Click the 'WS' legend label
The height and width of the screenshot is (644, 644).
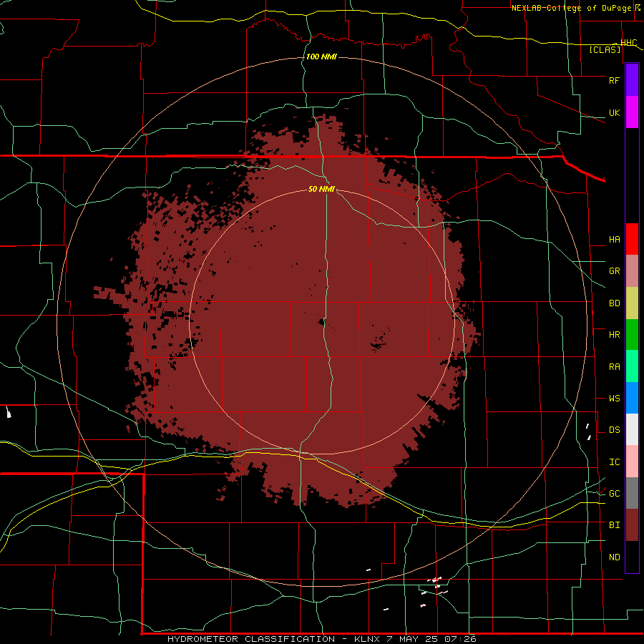614,399
